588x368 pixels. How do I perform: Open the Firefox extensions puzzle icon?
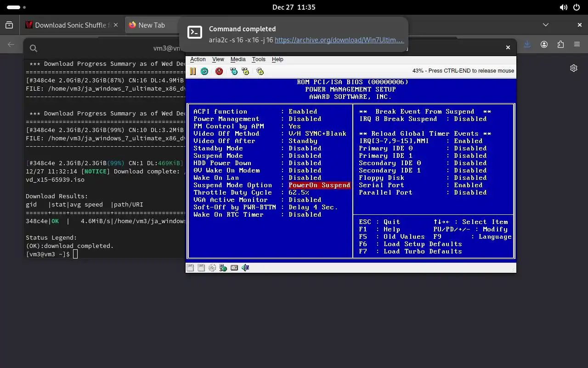(x=560, y=44)
